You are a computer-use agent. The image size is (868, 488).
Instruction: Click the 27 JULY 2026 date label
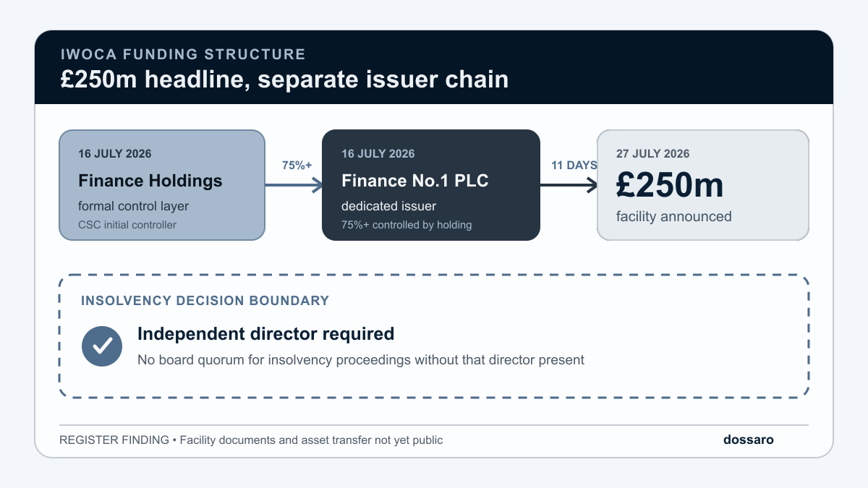click(652, 153)
